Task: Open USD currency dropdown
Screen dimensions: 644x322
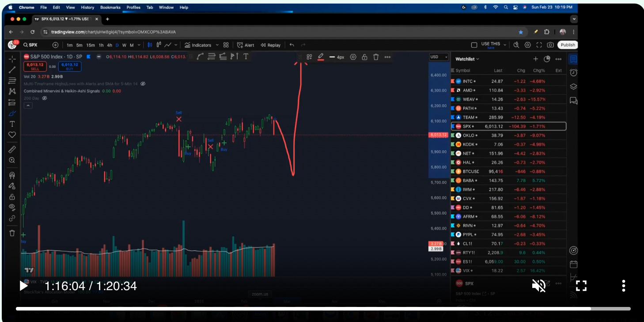Action: pos(439,57)
